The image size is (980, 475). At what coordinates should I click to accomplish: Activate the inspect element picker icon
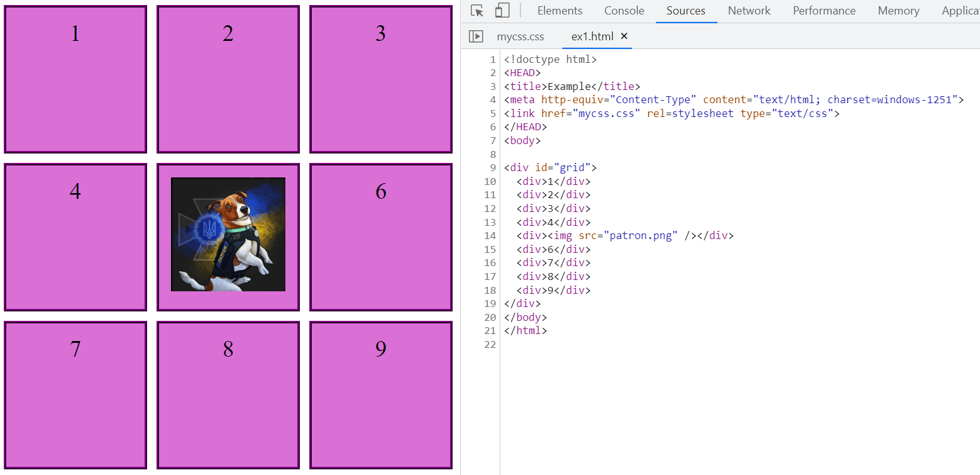tap(477, 11)
